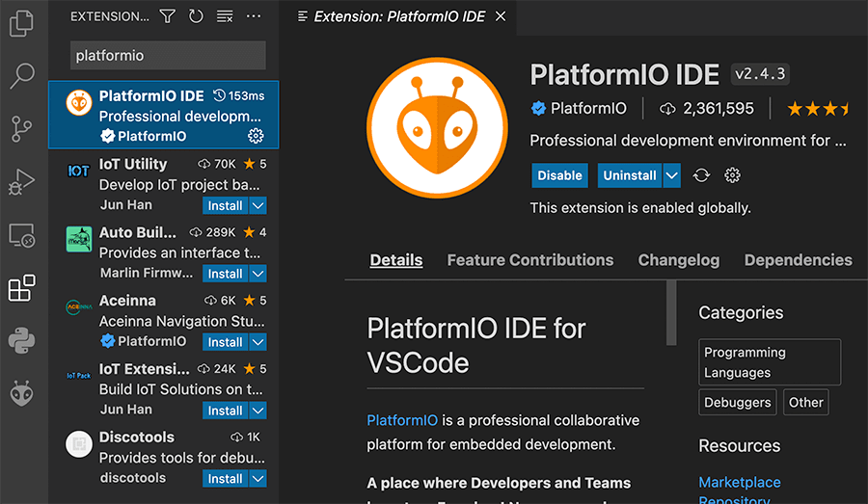
Task: Open PlatformIO link in readme text
Action: coord(402,420)
